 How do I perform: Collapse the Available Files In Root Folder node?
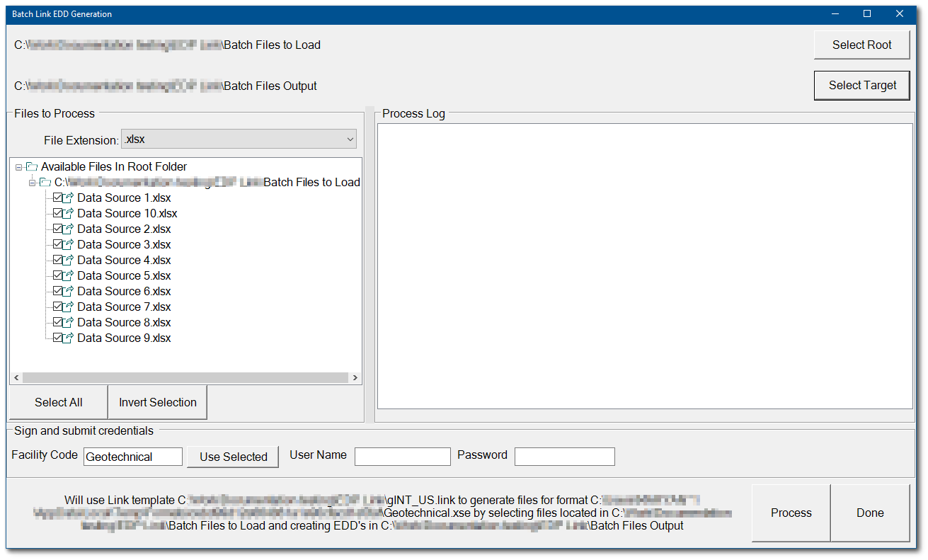pos(19,166)
